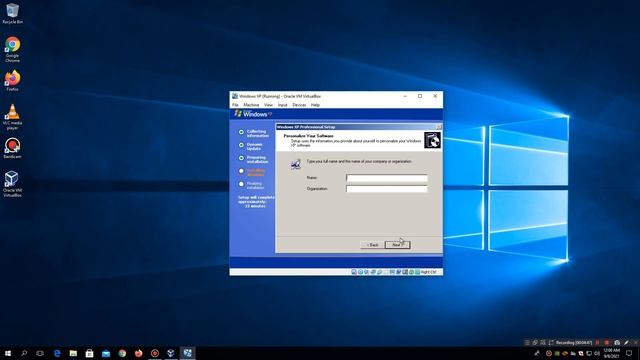Image resolution: width=640 pixels, height=360 pixels.
Task: Launch Microsoft Edge from the taskbar
Action: 57,353
